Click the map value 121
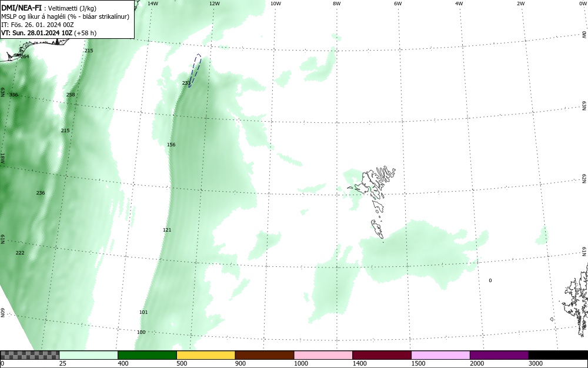This screenshot has height=368, width=588. click(x=167, y=230)
